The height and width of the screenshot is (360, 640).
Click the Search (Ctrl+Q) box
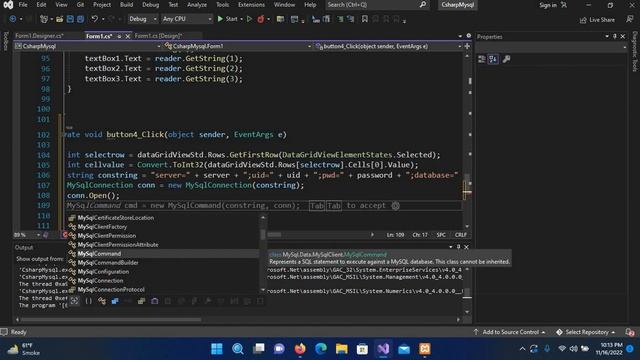pos(377,5)
